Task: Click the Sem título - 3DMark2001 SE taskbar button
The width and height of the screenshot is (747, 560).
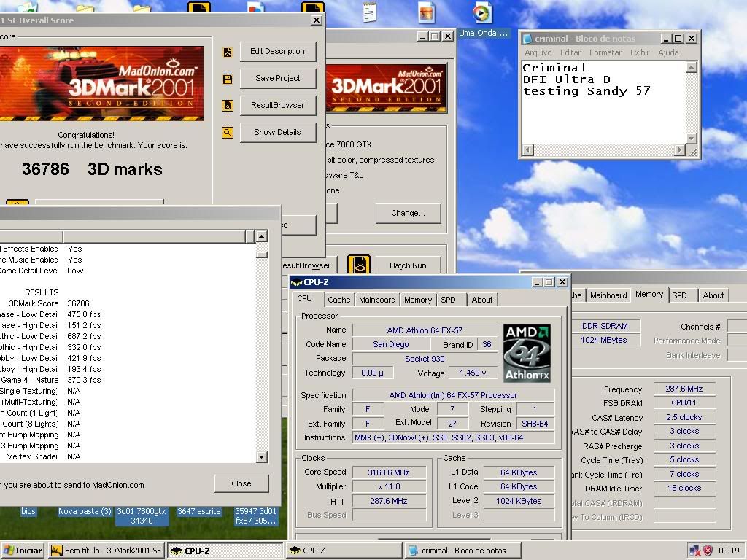Action: tap(107, 551)
